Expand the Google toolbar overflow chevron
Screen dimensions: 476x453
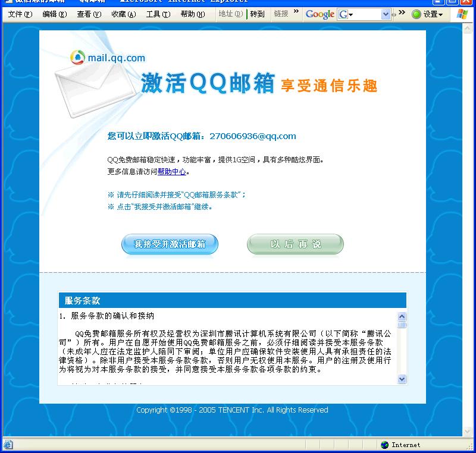402,12
